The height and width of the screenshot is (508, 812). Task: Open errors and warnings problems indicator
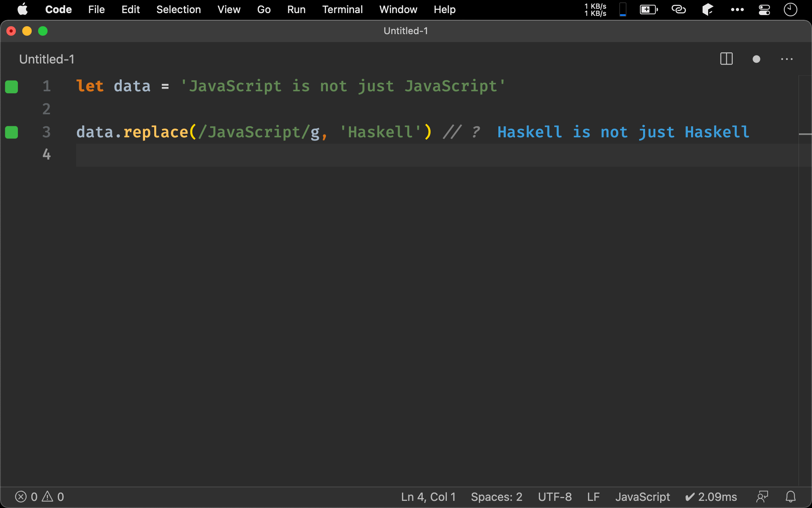click(x=39, y=496)
